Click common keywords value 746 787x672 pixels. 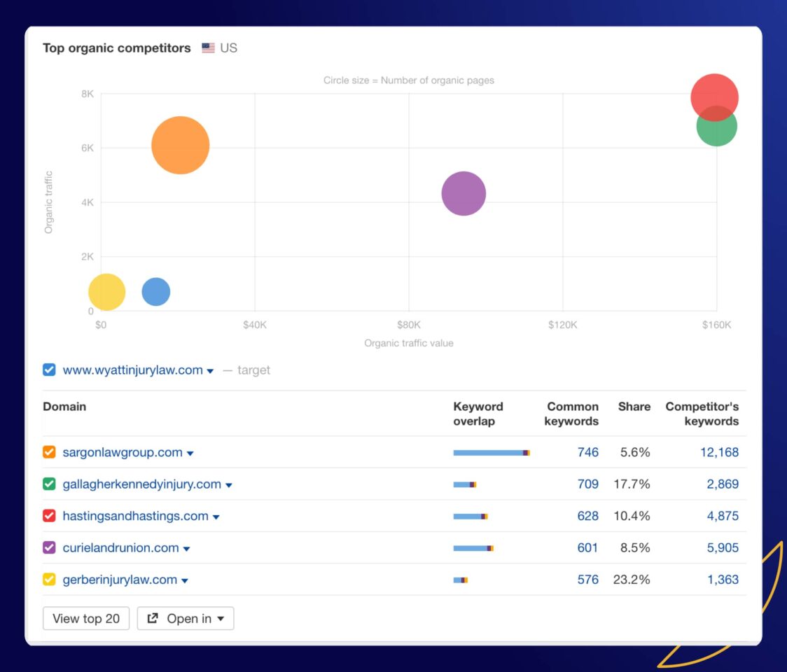pyautogui.click(x=587, y=452)
